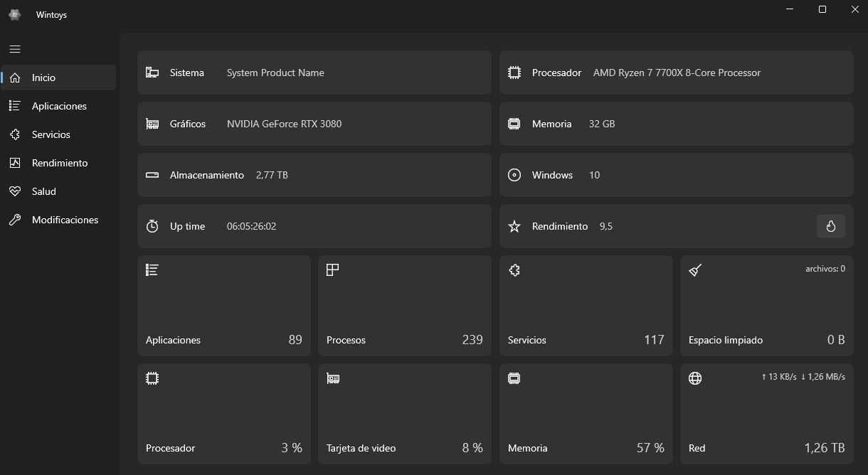The height and width of the screenshot is (475, 868).
Task: Click the Memoria 57 % usage tile
Action: [586, 414]
